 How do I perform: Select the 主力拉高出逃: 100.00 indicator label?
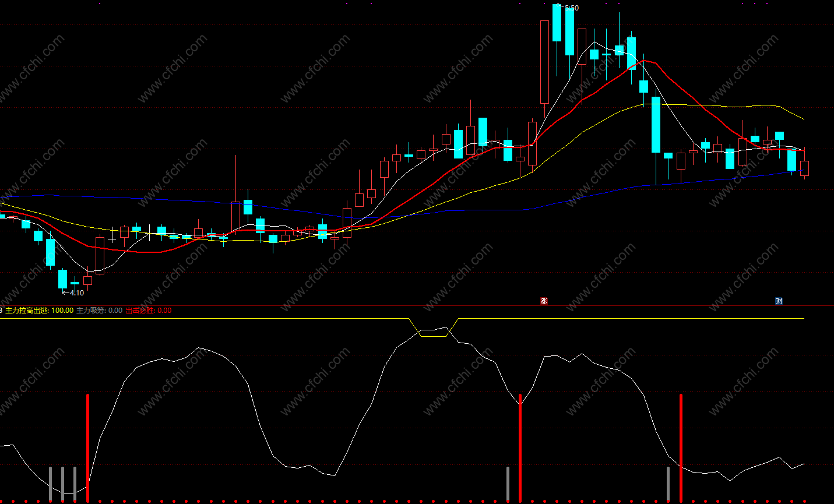pos(40,311)
